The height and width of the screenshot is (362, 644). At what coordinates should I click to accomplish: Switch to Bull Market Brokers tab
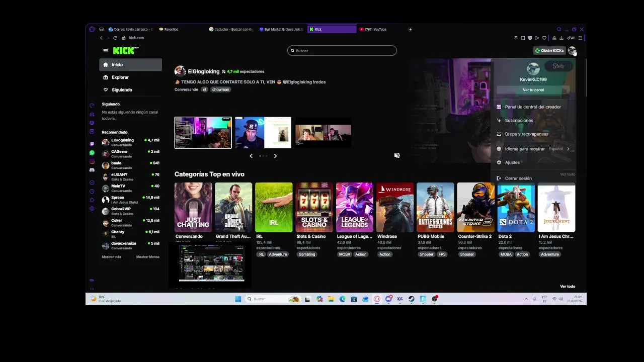281,29
